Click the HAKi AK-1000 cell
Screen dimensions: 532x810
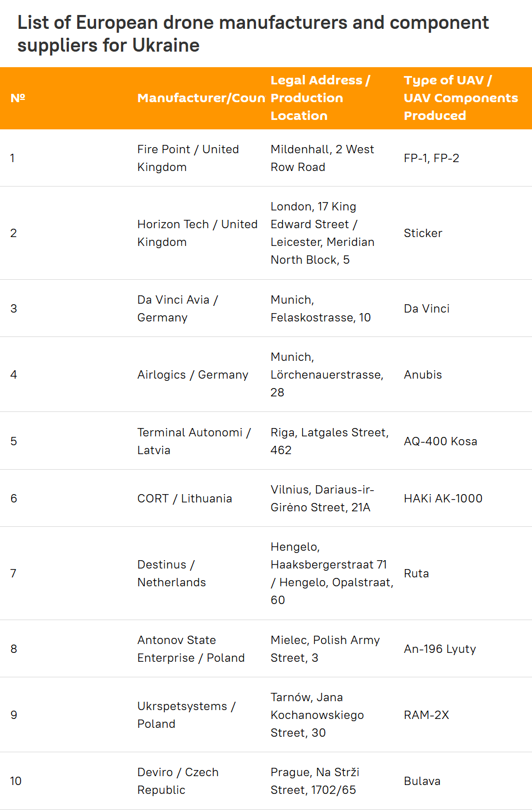coord(443,499)
